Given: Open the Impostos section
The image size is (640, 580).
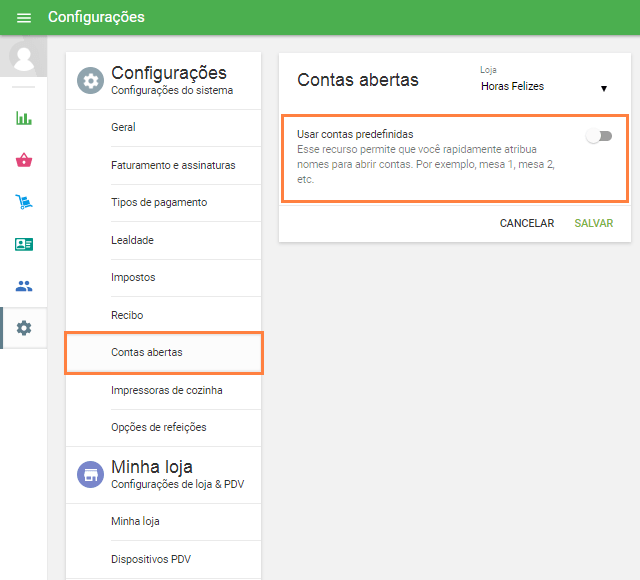Looking at the screenshot, I should pyautogui.click(x=163, y=278).
